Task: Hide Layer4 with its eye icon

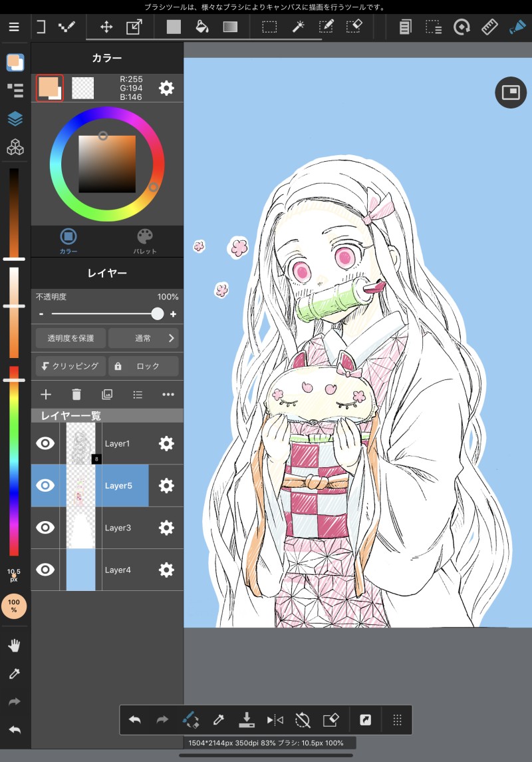Action: pos(45,570)
